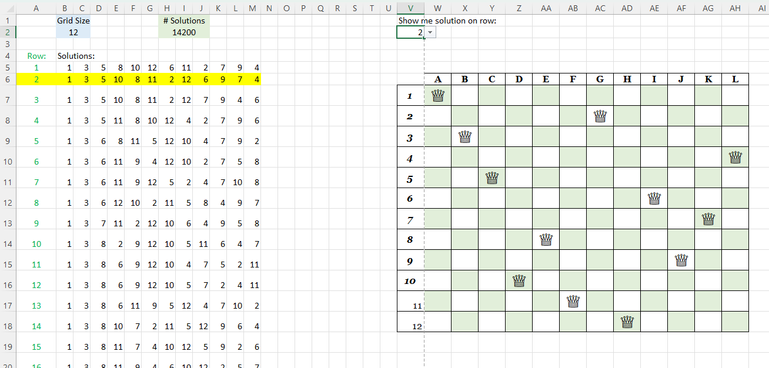This screenshot has width=769, height=368.
Task: Click green solution row number 12
Action: pos(36,285)
